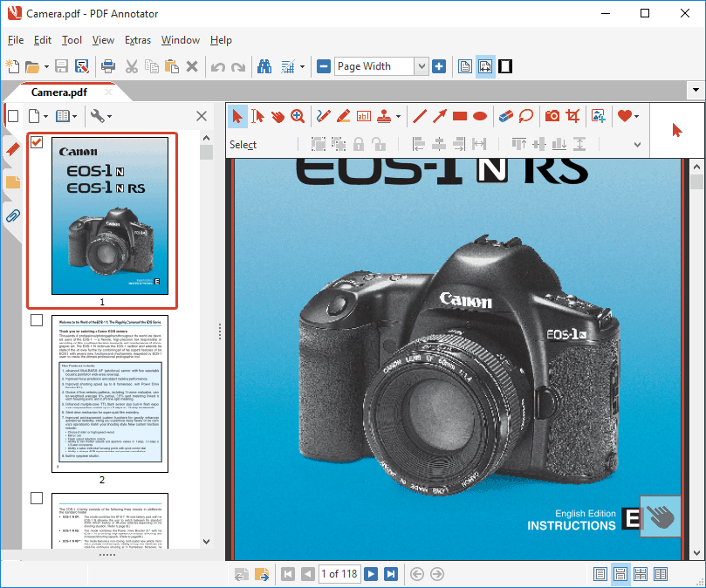Select the Stamp tool
This screenshot has width=706, height=588.
coord(384,116)
